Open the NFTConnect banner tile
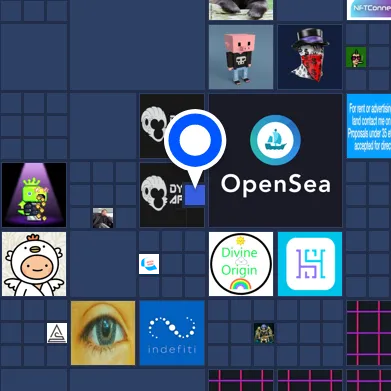391x391 pixels. 369,10
